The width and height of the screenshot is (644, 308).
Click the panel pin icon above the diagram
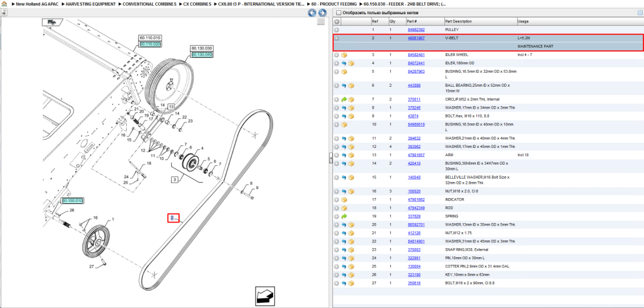tap(4, 13)
